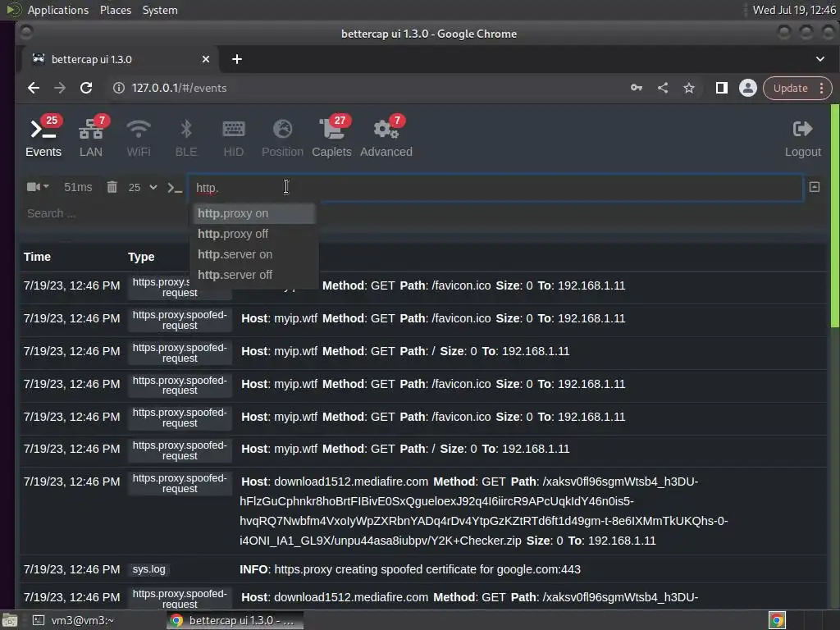The width and height of the screenshot is (840, 630).
Task: Select 'http.server off' suggestion
Action: 254,275
